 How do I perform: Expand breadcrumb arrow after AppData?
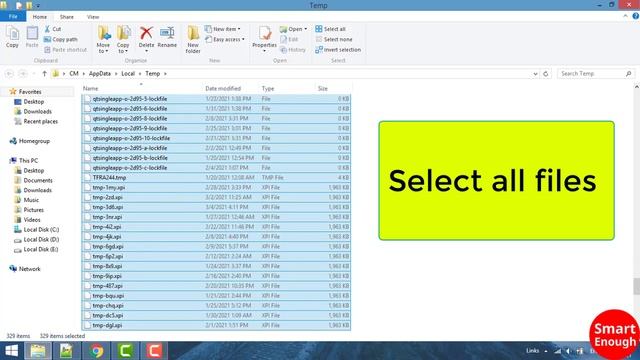coord(116,73)
